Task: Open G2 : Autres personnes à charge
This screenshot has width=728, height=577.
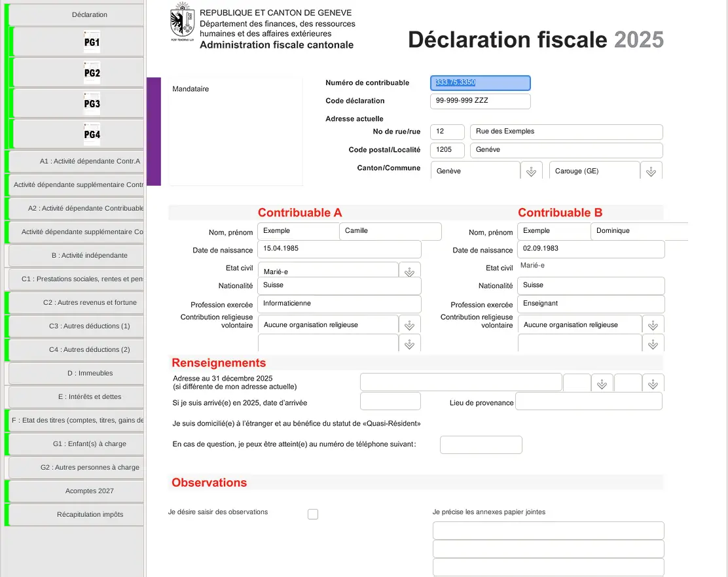Action: click(x=77, y=467)
